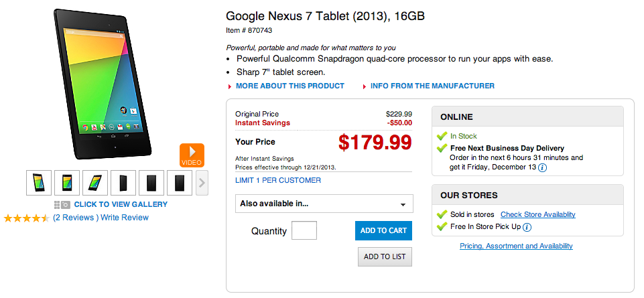This screenshot has width=644, height=298.
Task: Click the Add to List button
Action: 385,256
